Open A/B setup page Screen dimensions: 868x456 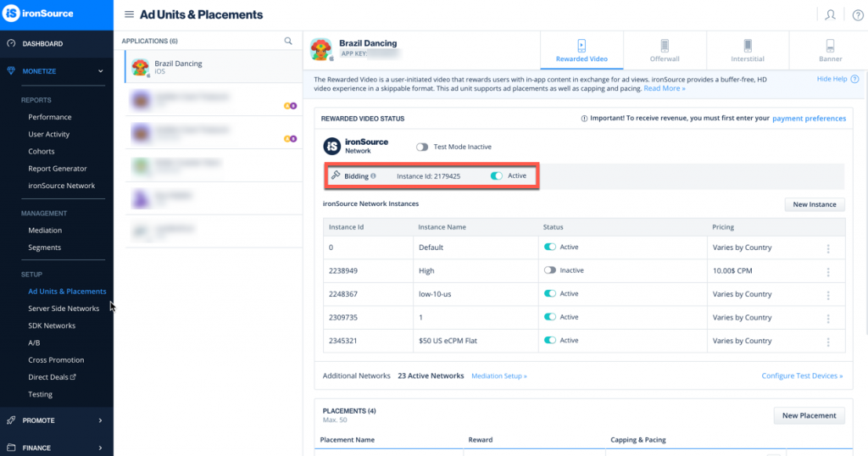34,342
